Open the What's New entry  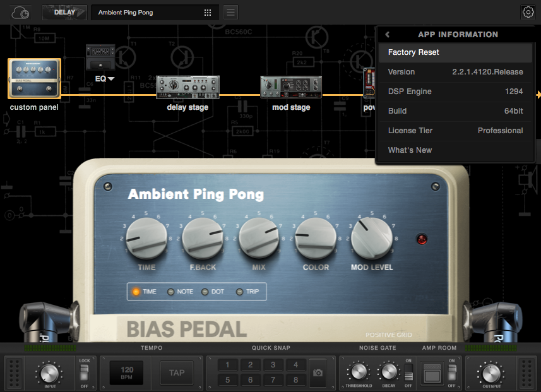click(x=455, y=150)
